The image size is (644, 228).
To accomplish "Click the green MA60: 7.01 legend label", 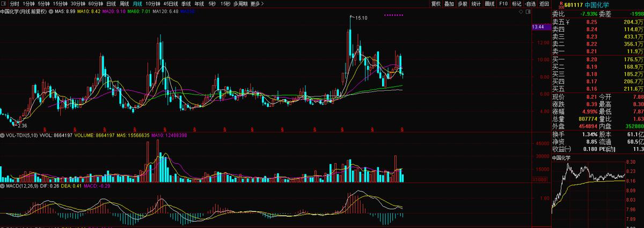I will [139, 11].
